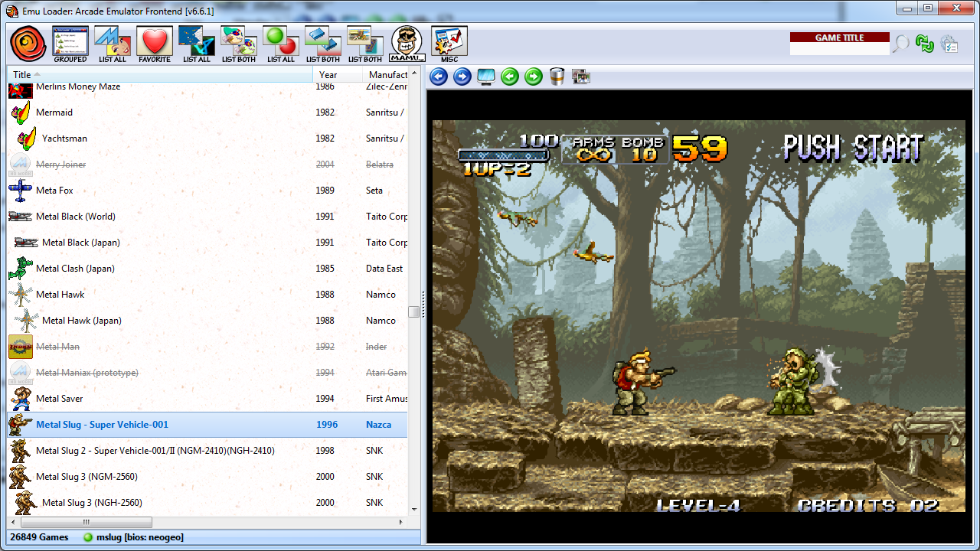Click the orange spiral Emu Loader logo button

(x=28, y=44)
